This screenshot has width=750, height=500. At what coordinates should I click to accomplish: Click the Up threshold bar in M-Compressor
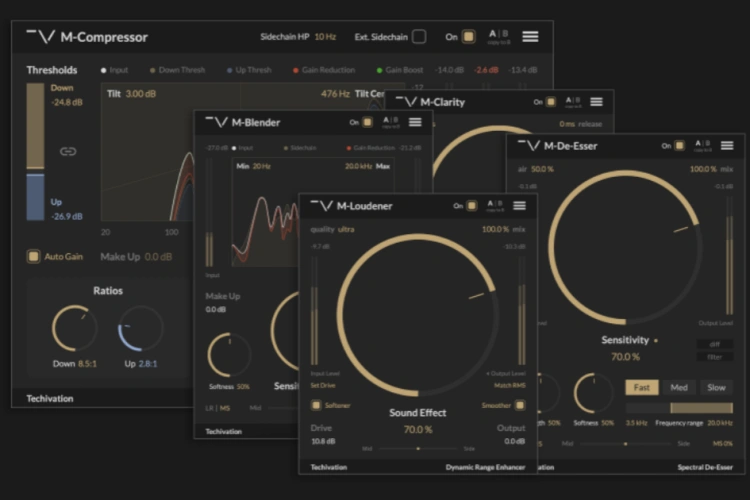[x=35, y=197]
